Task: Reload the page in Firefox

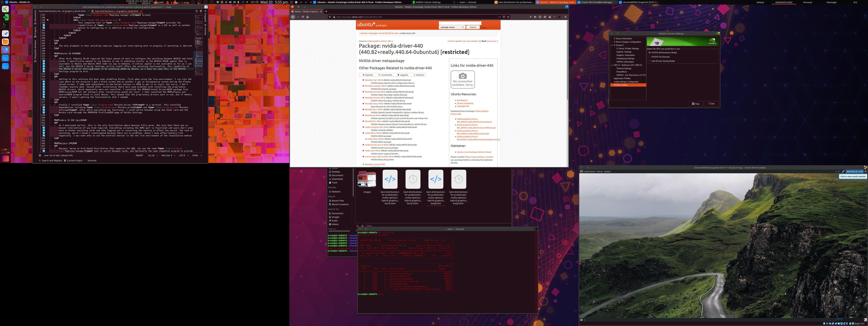Action: tap(303, 17)
